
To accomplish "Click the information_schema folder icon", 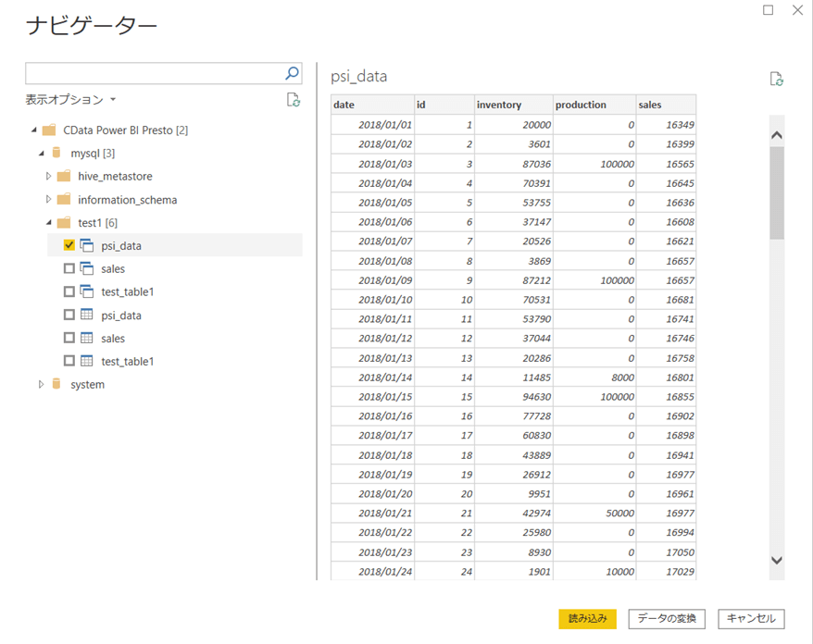I will [64, 199].
